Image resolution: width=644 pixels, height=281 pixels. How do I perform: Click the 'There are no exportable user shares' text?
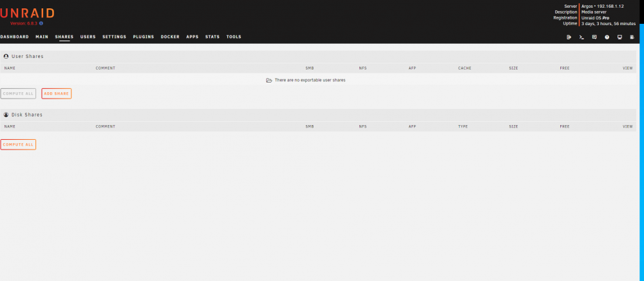pos(310,80)
